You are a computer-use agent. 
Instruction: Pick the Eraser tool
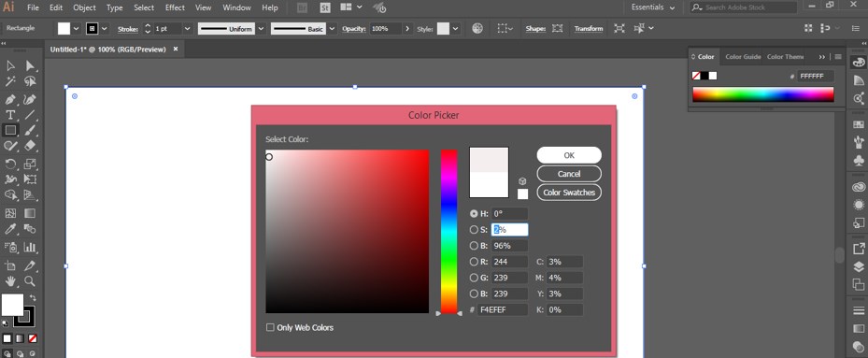coord(30,146)
